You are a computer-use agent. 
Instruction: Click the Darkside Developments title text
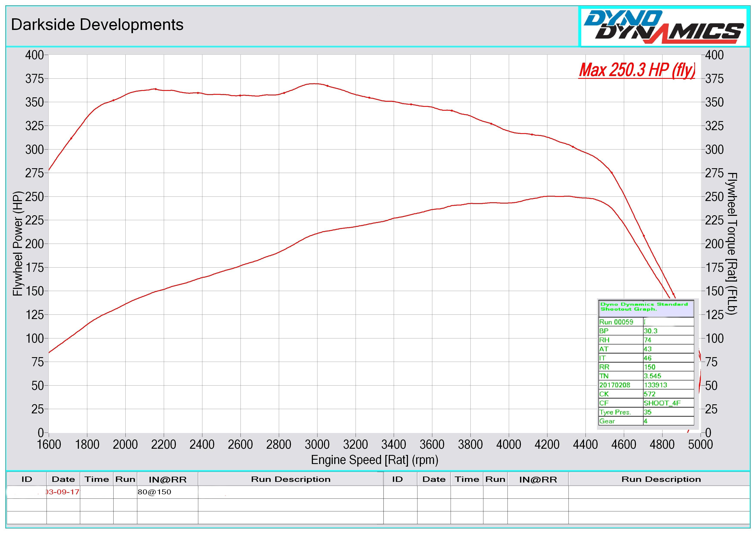tap(97, 25)
